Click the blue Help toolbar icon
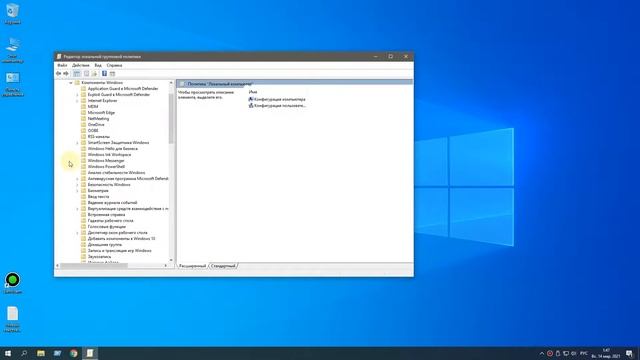The image size is (640, 360). coord(104,73)
